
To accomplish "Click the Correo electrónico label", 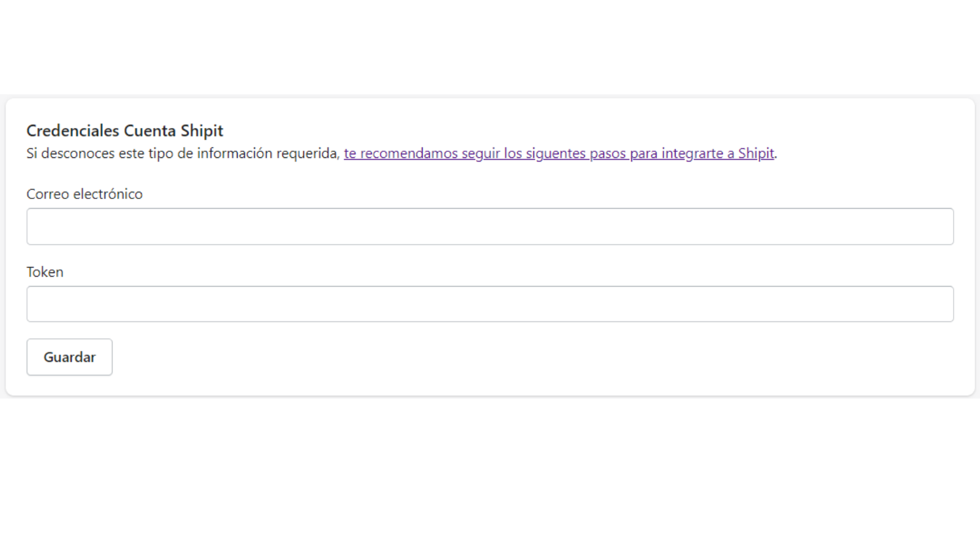I will pos(85,194).
